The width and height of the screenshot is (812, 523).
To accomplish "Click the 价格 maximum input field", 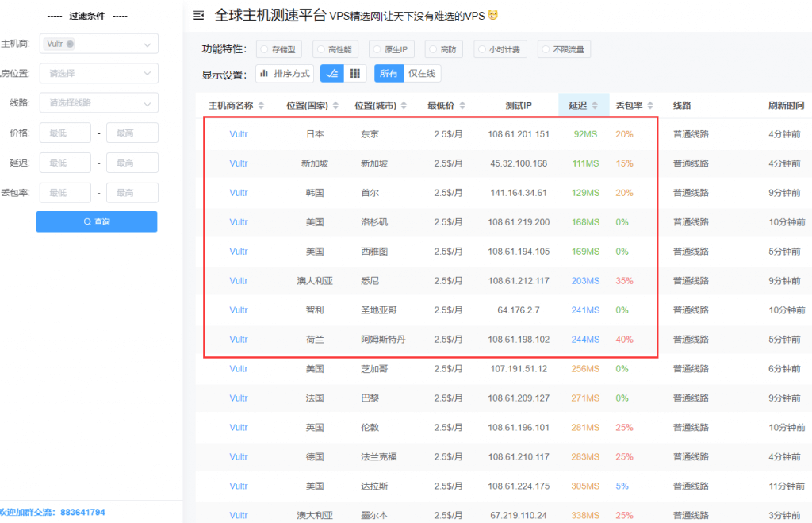I will click(132, 133).
